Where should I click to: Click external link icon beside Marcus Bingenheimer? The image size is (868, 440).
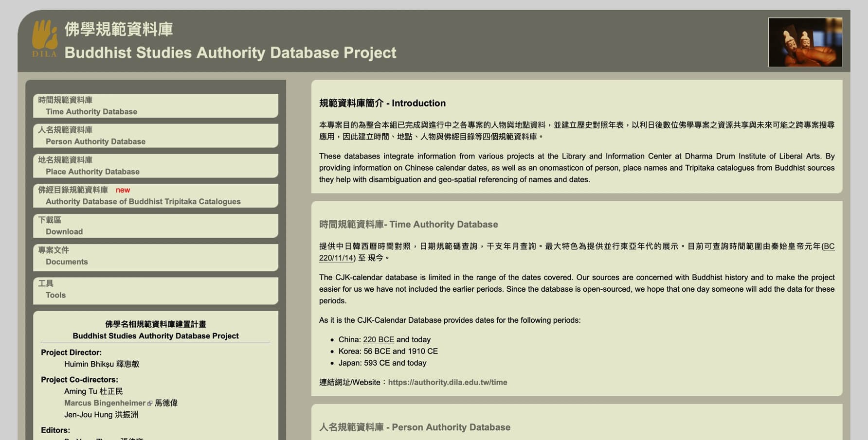[150, 403]
